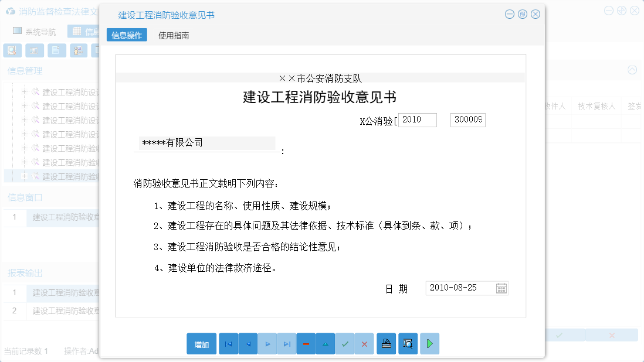Click the red cross to cancel record changes

(x=364, y=344)
